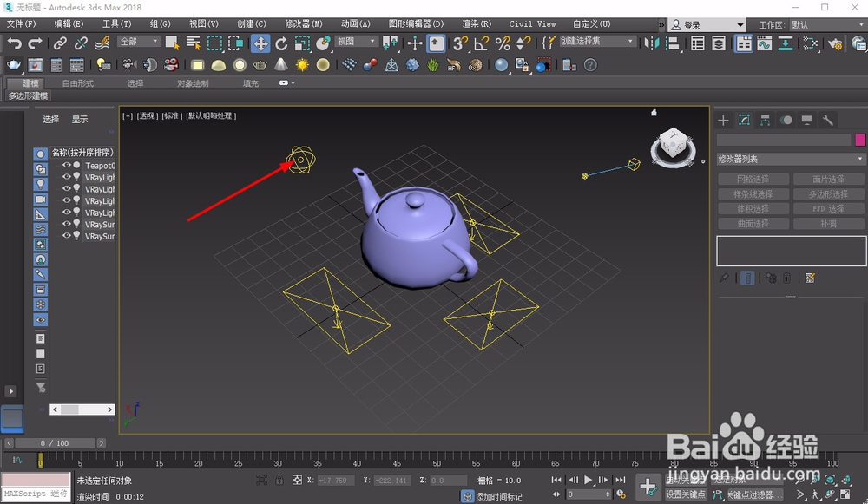The width and height of the screenshot is (868, 504).
Task: Open the 全部 selection filter dropdown
Action: coord(139,42)
